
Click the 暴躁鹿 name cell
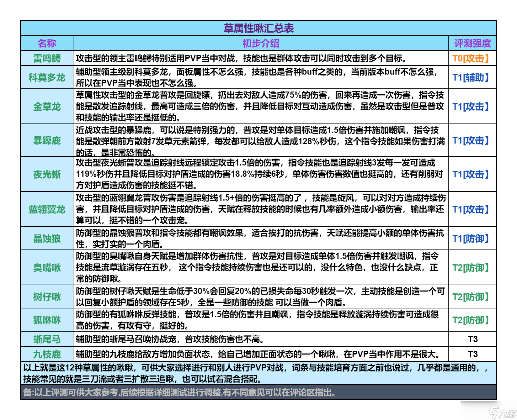47,140
